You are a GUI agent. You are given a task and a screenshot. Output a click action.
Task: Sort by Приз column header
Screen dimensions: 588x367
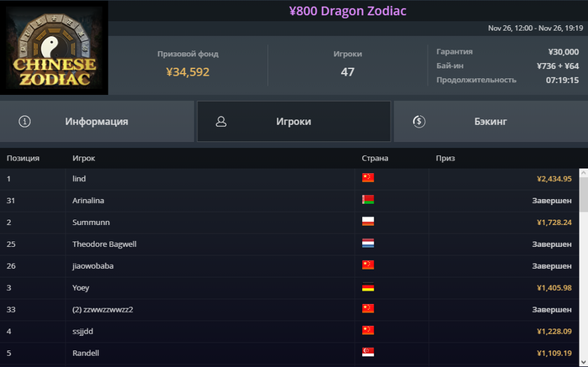click(x=445, y=158)
